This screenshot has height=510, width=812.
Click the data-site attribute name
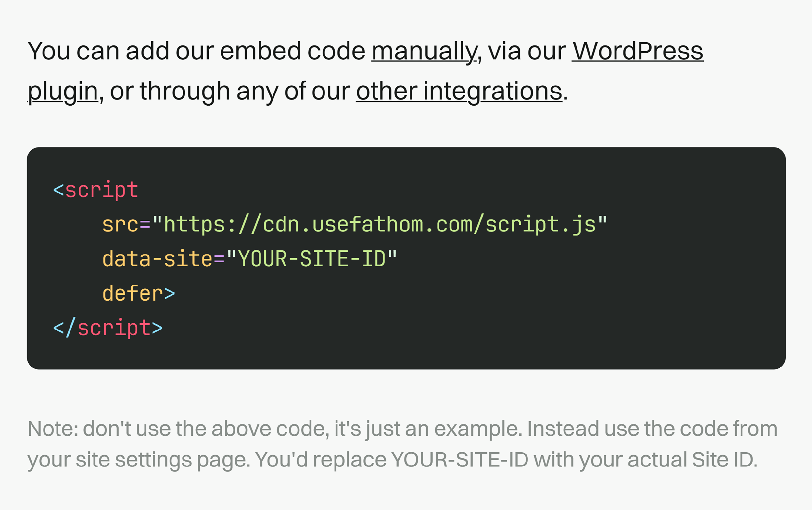tap(157, 259)
